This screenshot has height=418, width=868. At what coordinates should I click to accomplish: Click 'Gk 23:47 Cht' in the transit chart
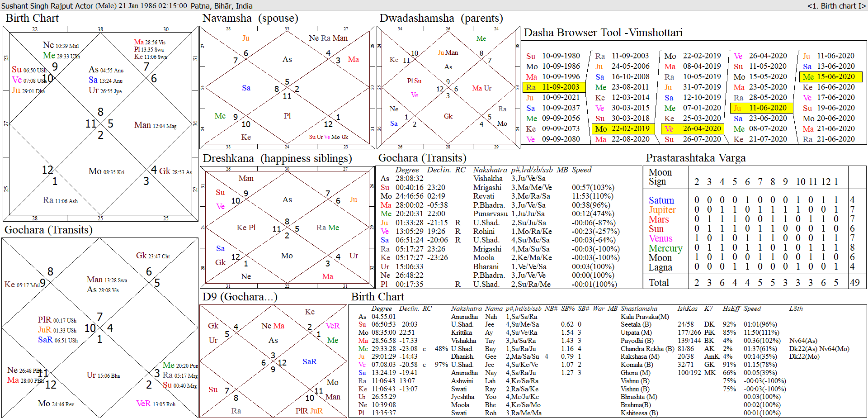tap(153, 256)
